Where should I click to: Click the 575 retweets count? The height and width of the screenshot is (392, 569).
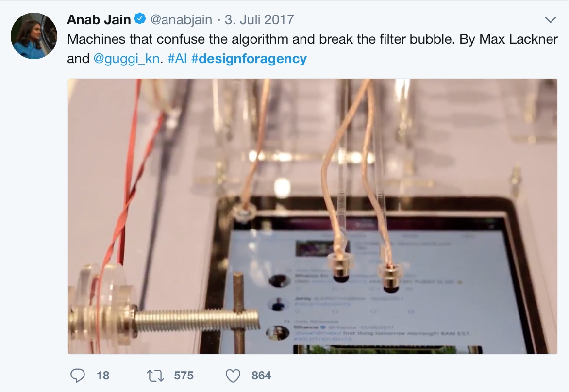click(x=184, y=376)
